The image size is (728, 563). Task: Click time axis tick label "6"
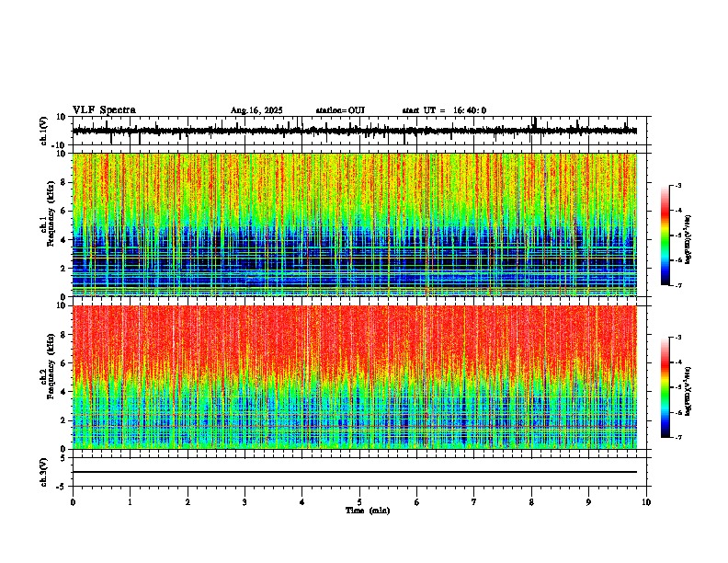tap(417, 502)
